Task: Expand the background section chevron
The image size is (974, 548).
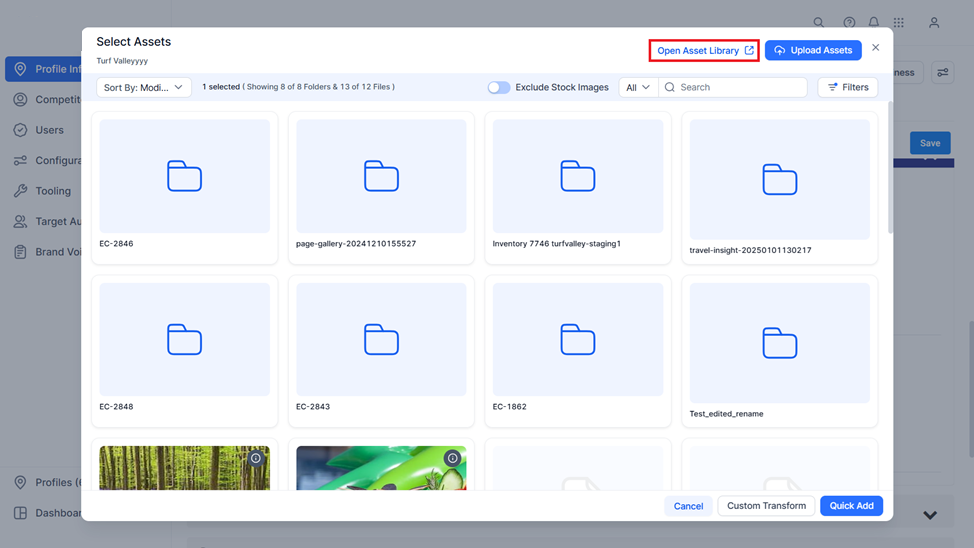Action: coord(930,515)
